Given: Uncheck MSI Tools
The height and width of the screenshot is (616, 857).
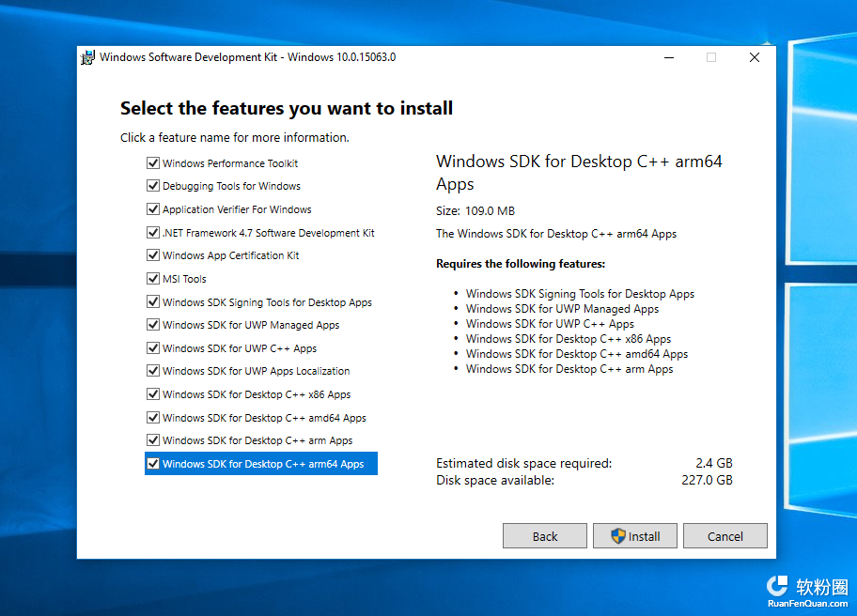Looking at the screenshot, I should click(153, 278).
